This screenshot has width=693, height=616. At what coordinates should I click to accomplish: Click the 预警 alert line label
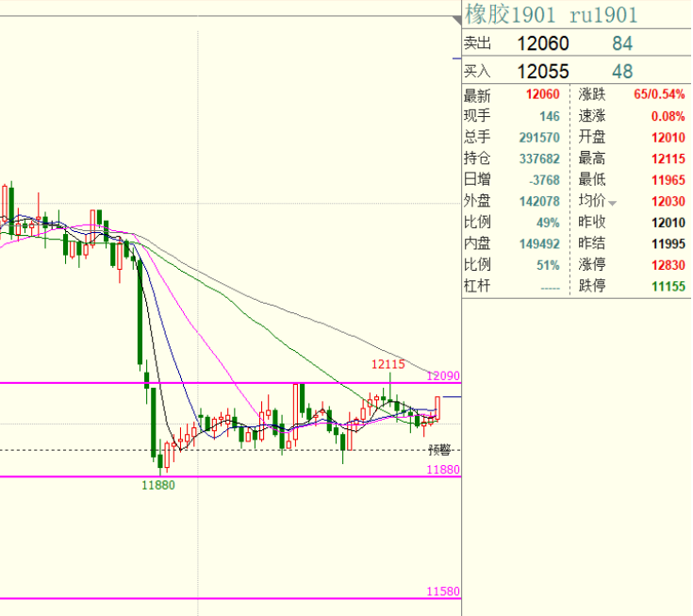point(439,450)
